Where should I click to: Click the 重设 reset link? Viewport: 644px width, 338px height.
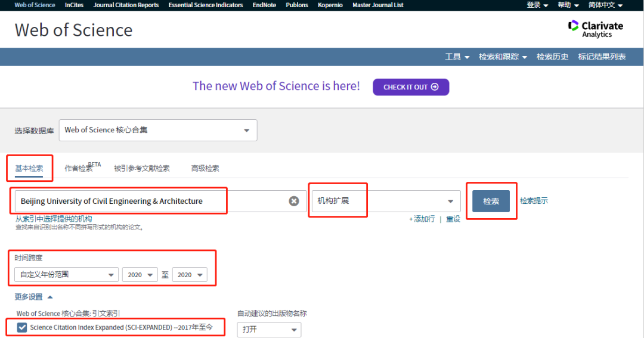453,219
